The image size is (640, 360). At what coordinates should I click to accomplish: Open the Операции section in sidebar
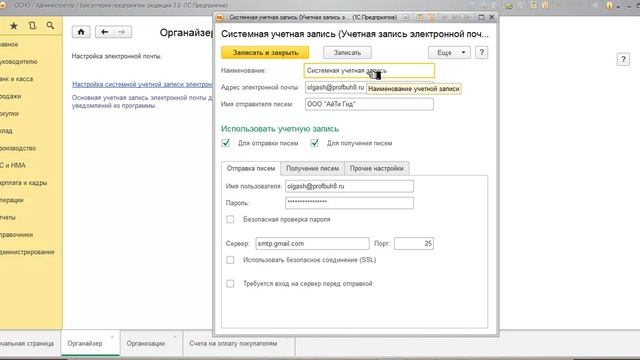(x=12, y=200)
